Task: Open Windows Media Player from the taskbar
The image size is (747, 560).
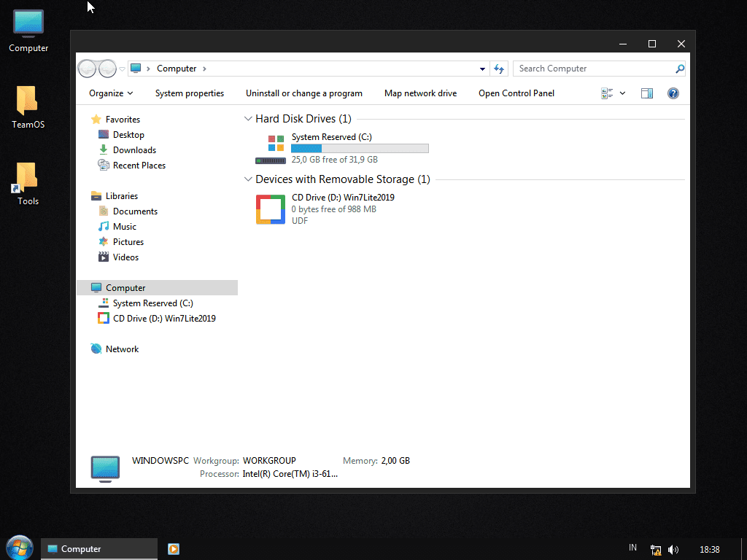Action: [x=173, y=548]
